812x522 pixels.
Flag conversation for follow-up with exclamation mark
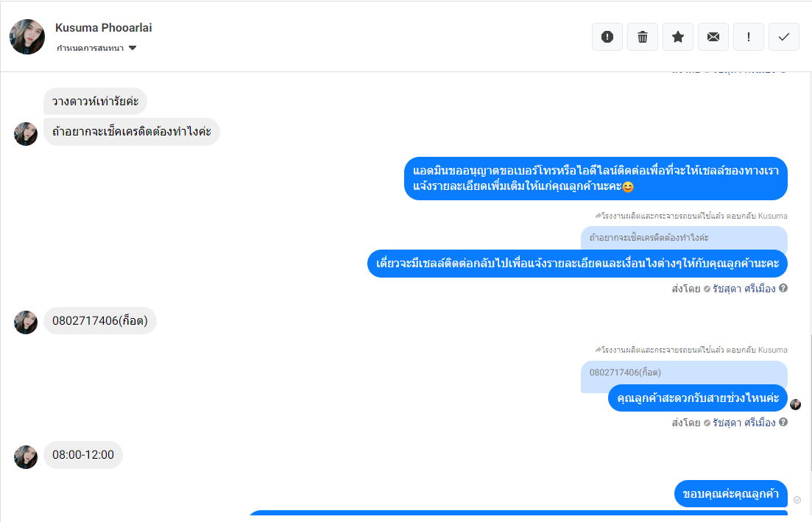coord(748,37)
